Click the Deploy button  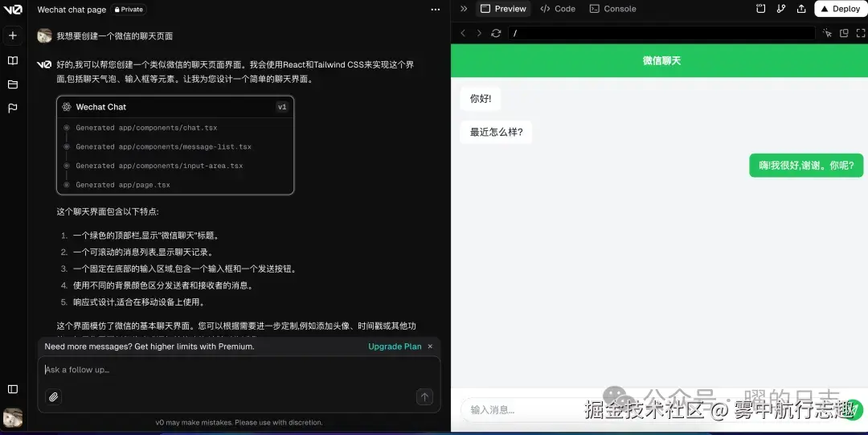(841, 9)
